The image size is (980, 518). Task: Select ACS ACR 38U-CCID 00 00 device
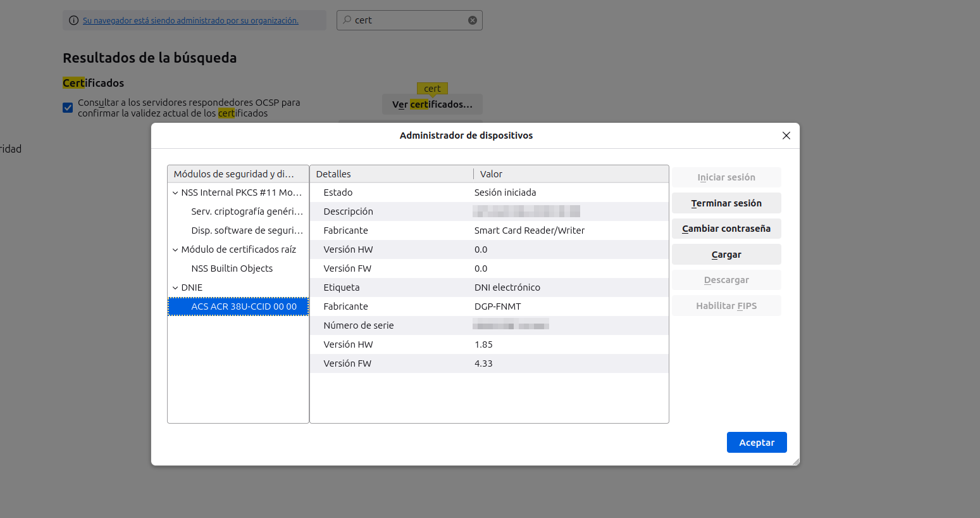click(244, 306)
